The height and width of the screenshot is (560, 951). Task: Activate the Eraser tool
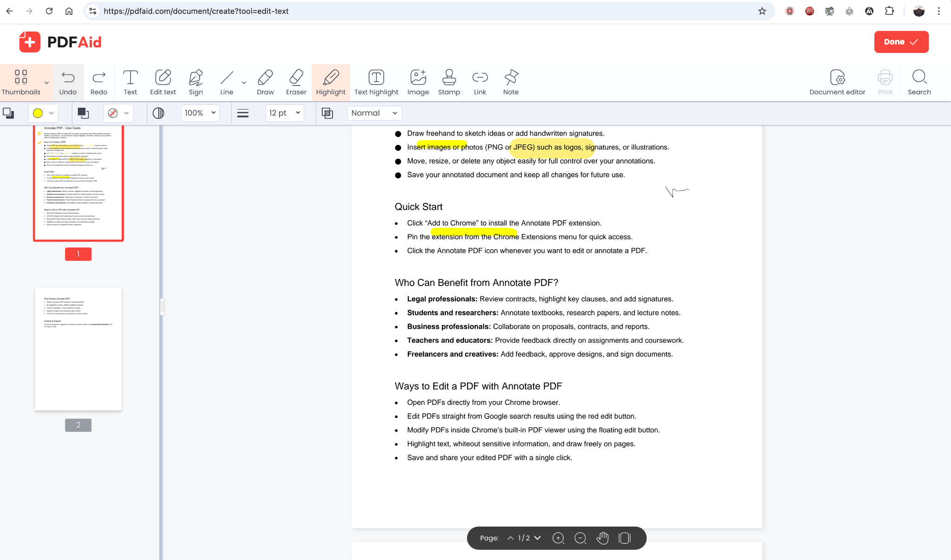296,82
